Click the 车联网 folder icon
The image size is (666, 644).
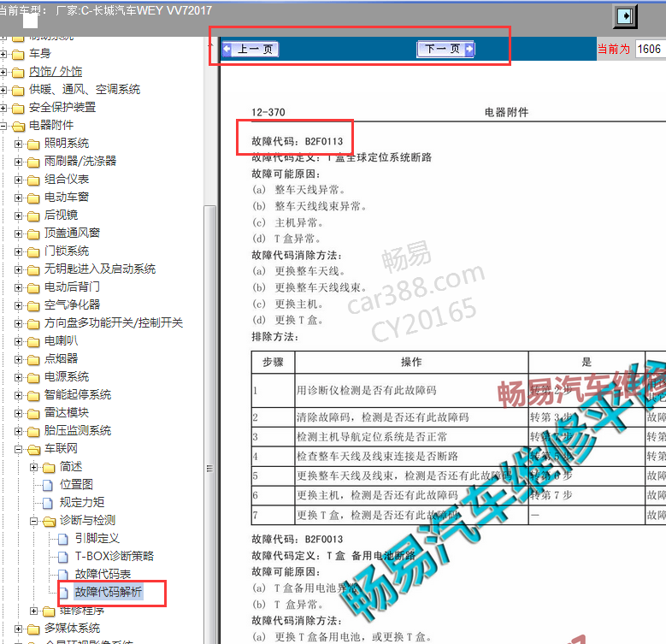coord(33,450)
